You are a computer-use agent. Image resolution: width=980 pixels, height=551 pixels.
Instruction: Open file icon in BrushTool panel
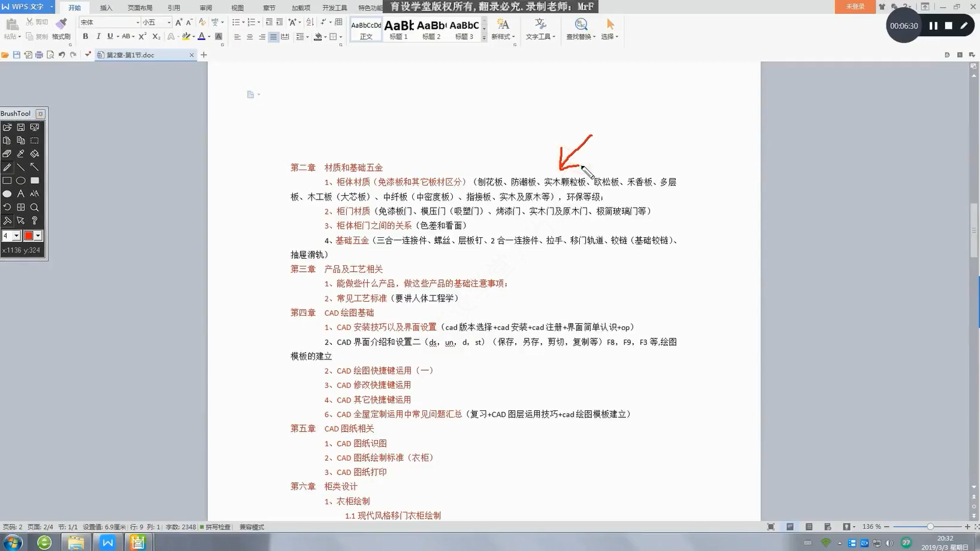(7, 127)
